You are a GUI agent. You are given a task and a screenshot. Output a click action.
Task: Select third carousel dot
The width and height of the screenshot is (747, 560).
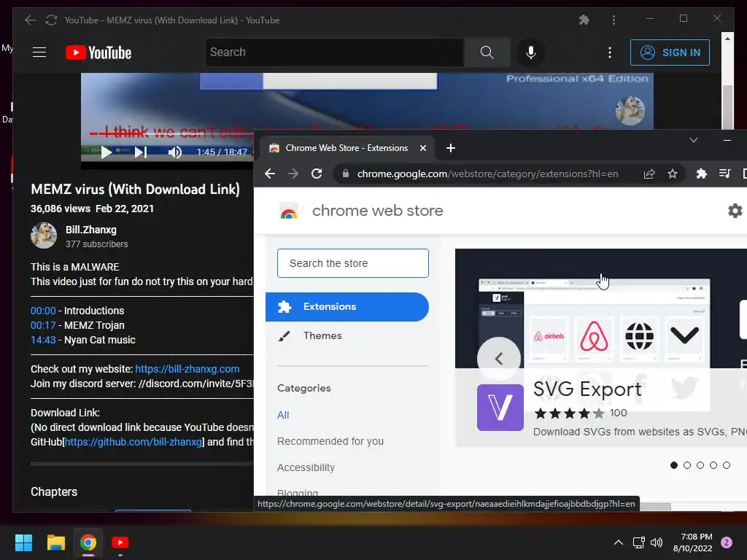pyautogui.click(x=700, y=465)
